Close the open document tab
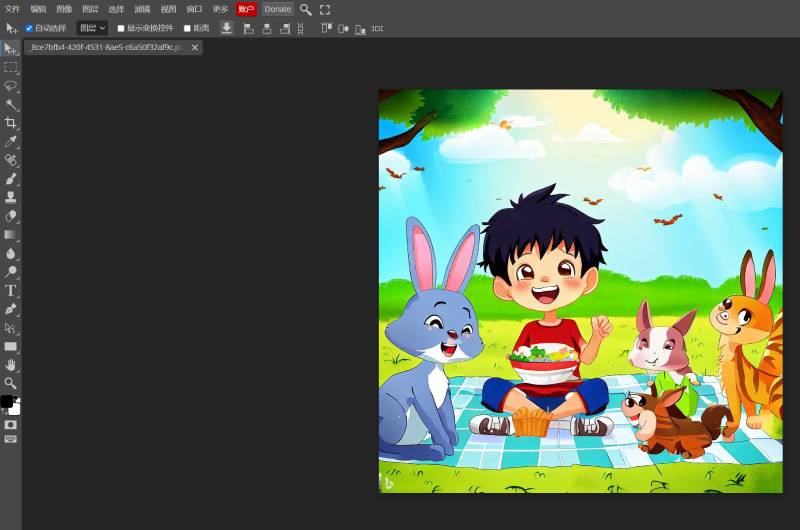The width and height of the screenshot is (800, 530). 195,47
